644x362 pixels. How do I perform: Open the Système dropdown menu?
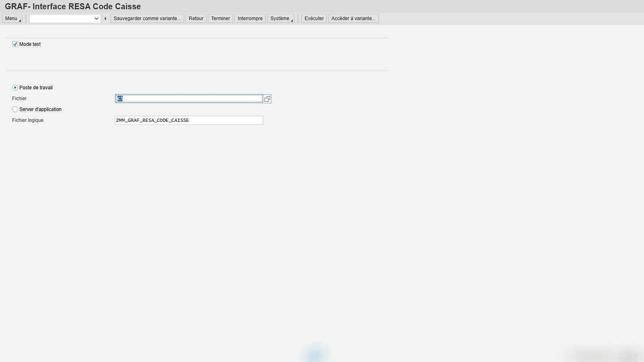[x=281, y=19]
